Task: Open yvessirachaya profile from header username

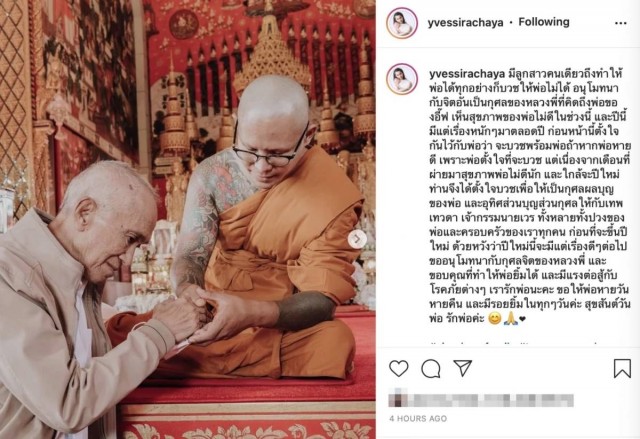Action: pyautogui.click(x=465, y=22)
